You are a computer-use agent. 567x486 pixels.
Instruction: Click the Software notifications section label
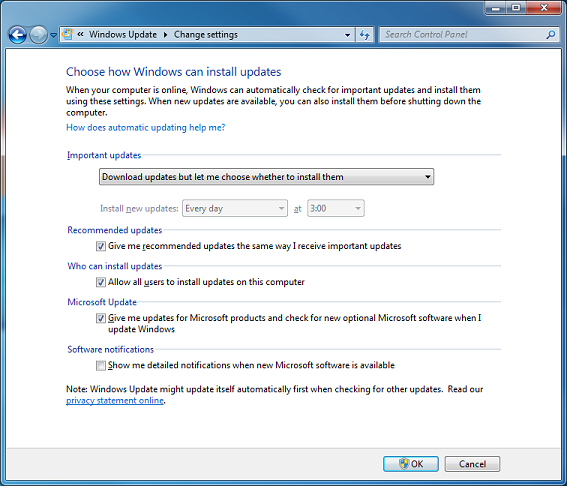click(x=110, y=349)
